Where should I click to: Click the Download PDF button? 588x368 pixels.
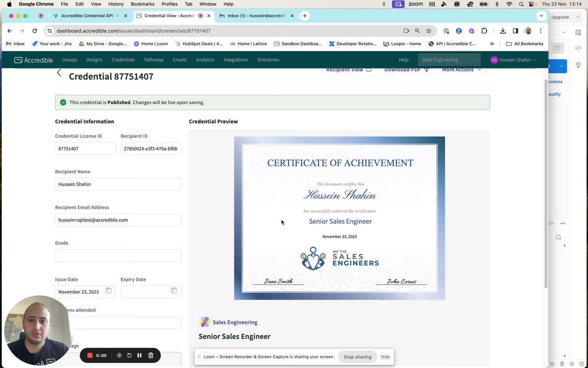click(x=407, y=70)
